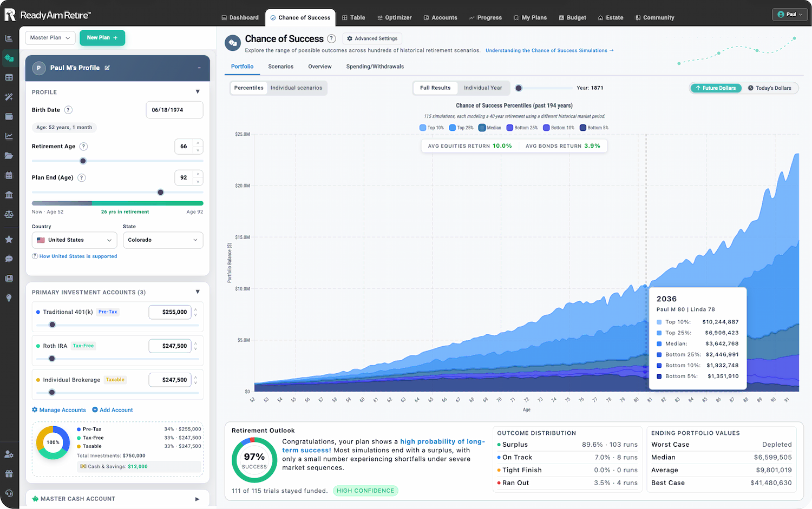Image resolution: width=812 pixels, height=509 pixels.
Task: Click the help icon beside Chance of Success title
Action: (x=331, y=38)
